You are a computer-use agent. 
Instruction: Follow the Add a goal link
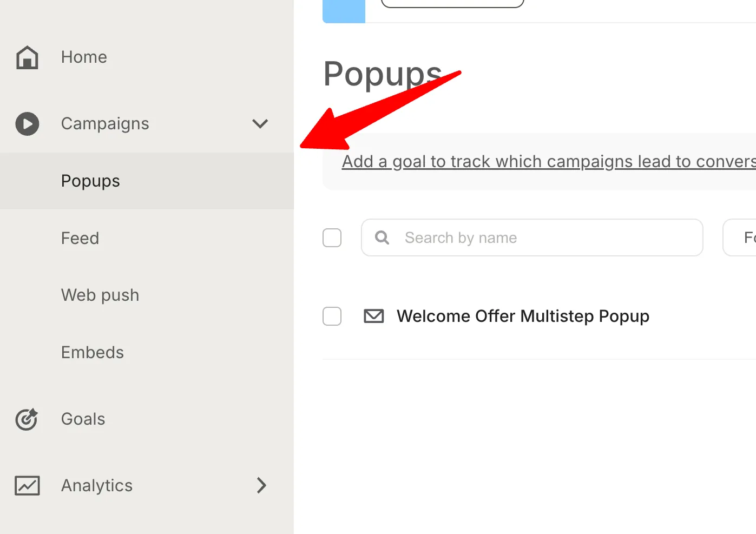tap(549, 161)
